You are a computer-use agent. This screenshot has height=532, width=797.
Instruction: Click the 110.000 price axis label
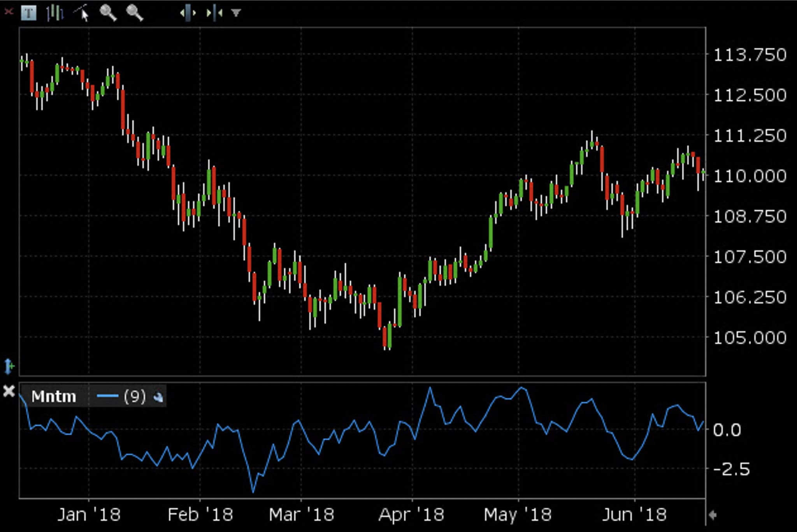click(x=750, y=176)
